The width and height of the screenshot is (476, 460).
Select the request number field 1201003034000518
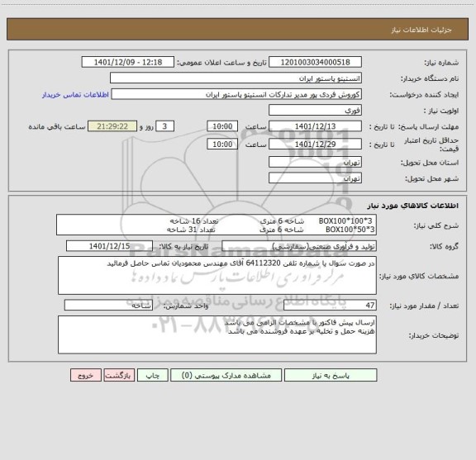click(315, 62)
